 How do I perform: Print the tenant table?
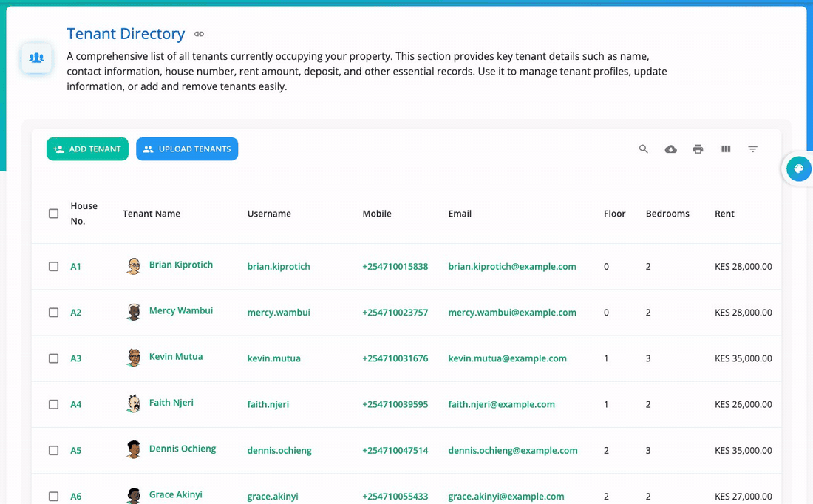pos(698,149)
